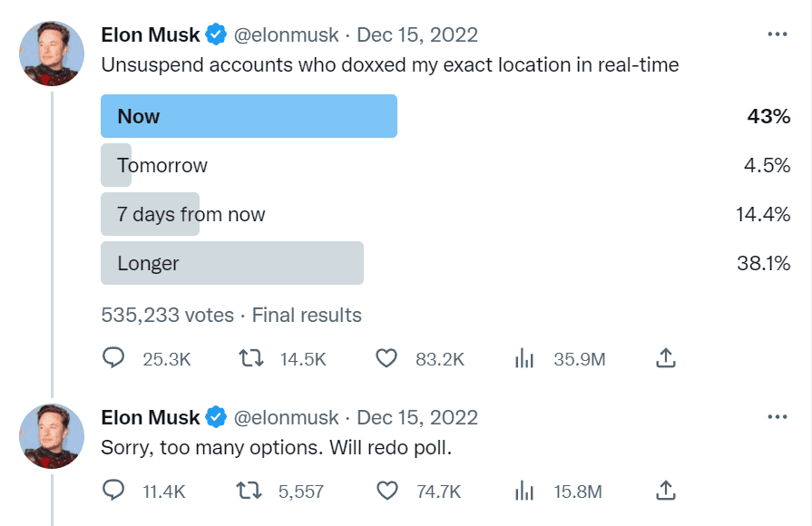
Task: View analytics of the second tweet
Action: (524, 492)
